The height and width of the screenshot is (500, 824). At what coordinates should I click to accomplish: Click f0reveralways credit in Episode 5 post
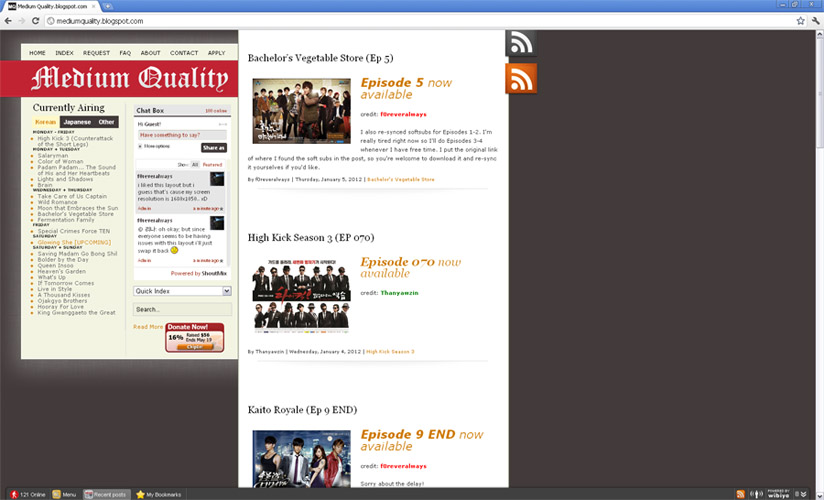404,114
